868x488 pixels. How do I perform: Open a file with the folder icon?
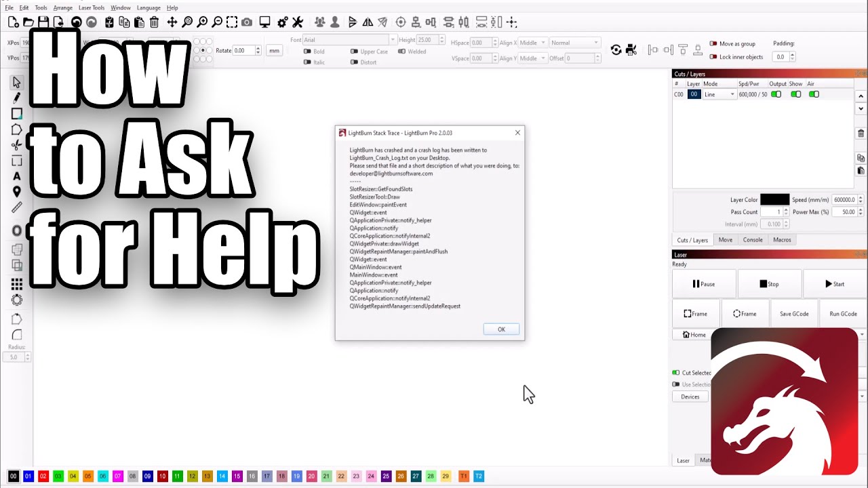[x=28, y=22]
